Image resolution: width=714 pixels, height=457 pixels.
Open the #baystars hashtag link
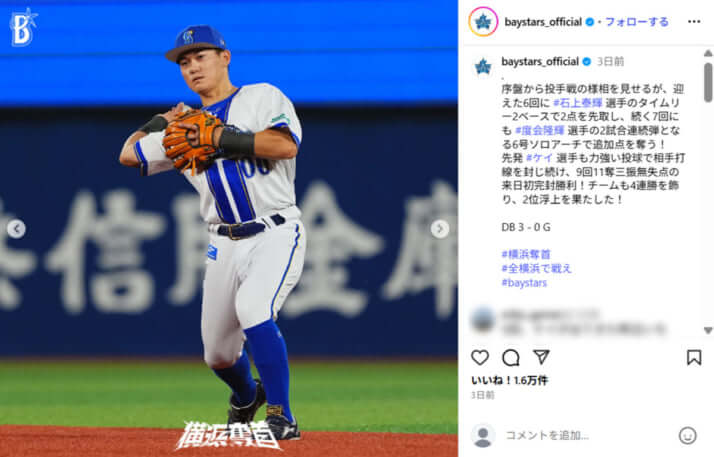(524, 283)
